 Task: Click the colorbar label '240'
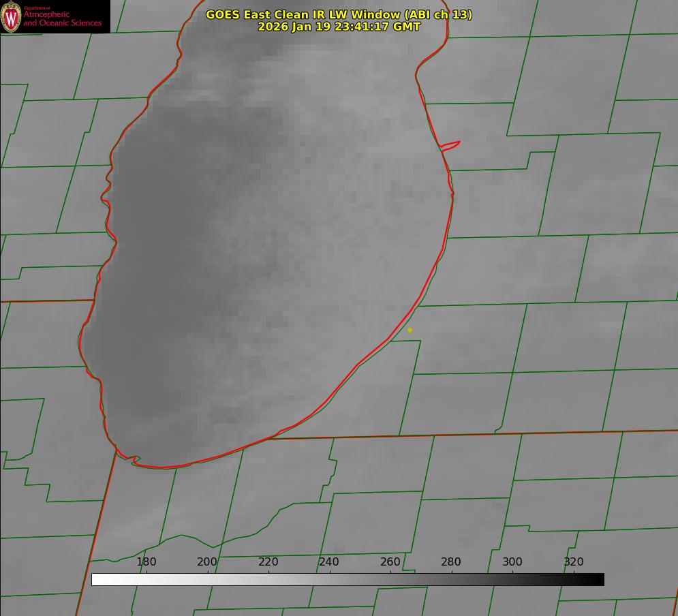coord(329,561)
